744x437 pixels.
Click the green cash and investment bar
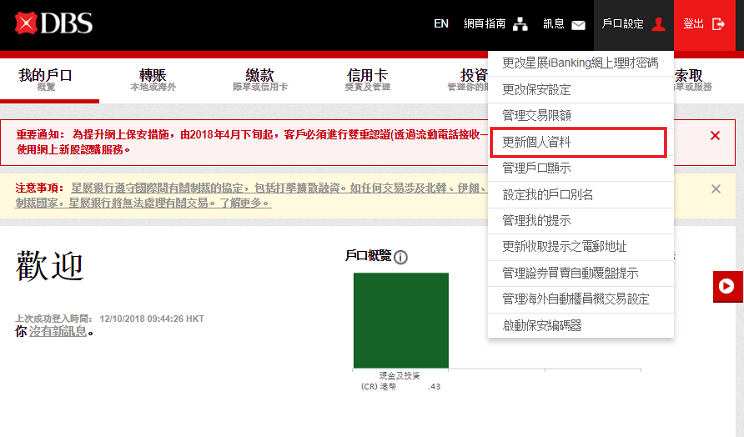400,320
